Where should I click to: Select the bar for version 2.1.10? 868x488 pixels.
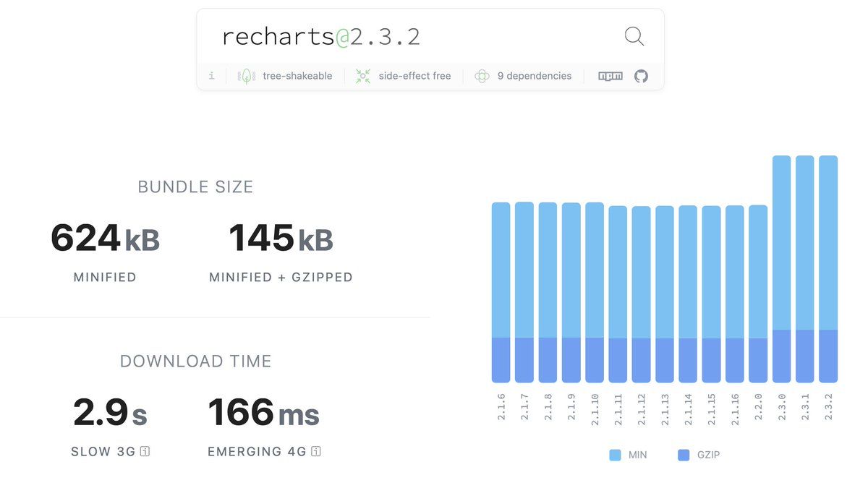point(595,292)
